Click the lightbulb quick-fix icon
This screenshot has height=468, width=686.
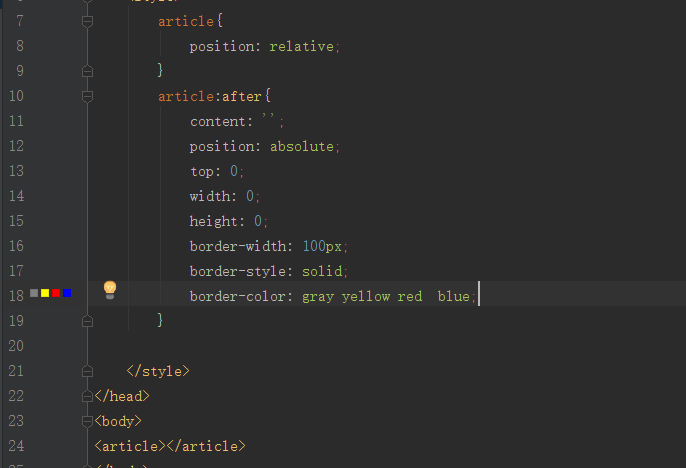tap(110, 290)
